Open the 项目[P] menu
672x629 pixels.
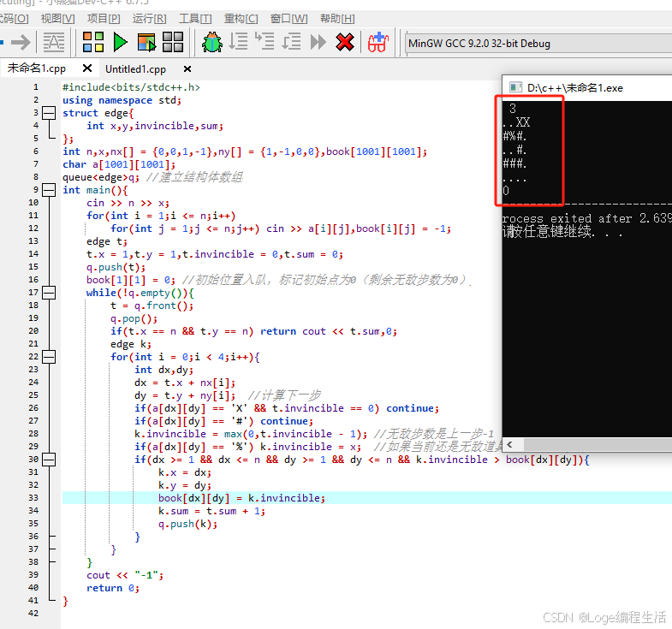point(104,19)
